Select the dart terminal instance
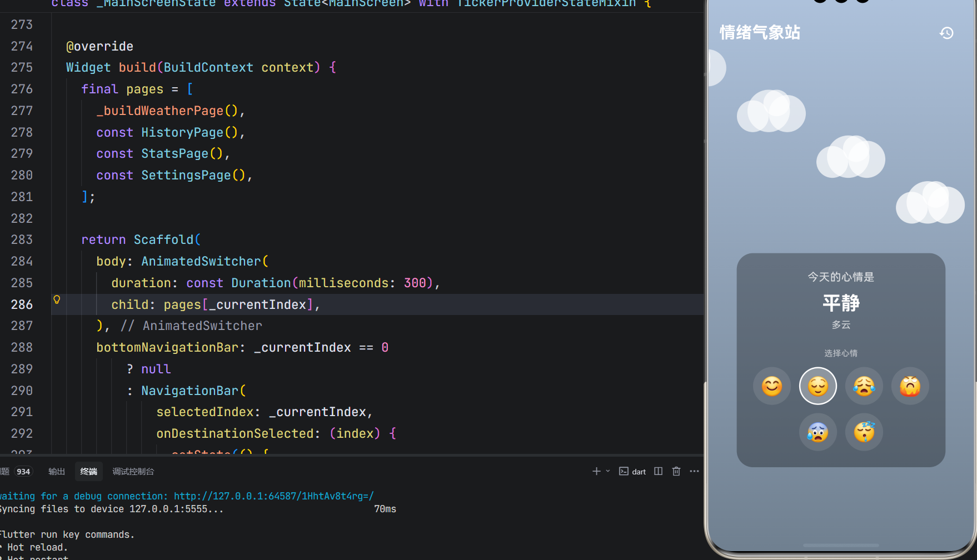The image size is (977, 560). 632,472
